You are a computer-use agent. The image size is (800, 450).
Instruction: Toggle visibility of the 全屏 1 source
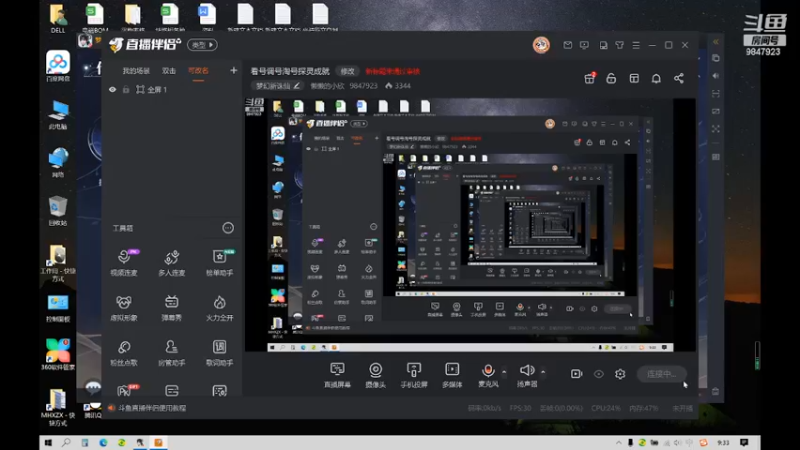(112, 89)
